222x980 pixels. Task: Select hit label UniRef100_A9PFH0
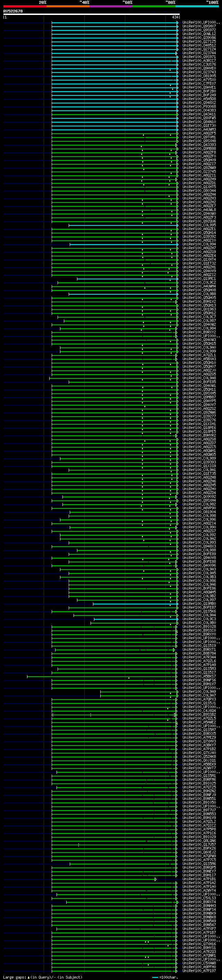click(199, 967)
